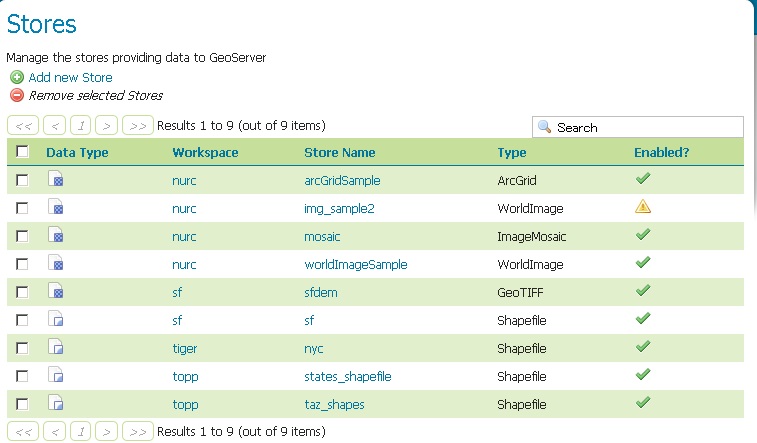757x443 pixels.
Task: Toggle the select-all checkbox in the table header
Action: tap(22, 153)
